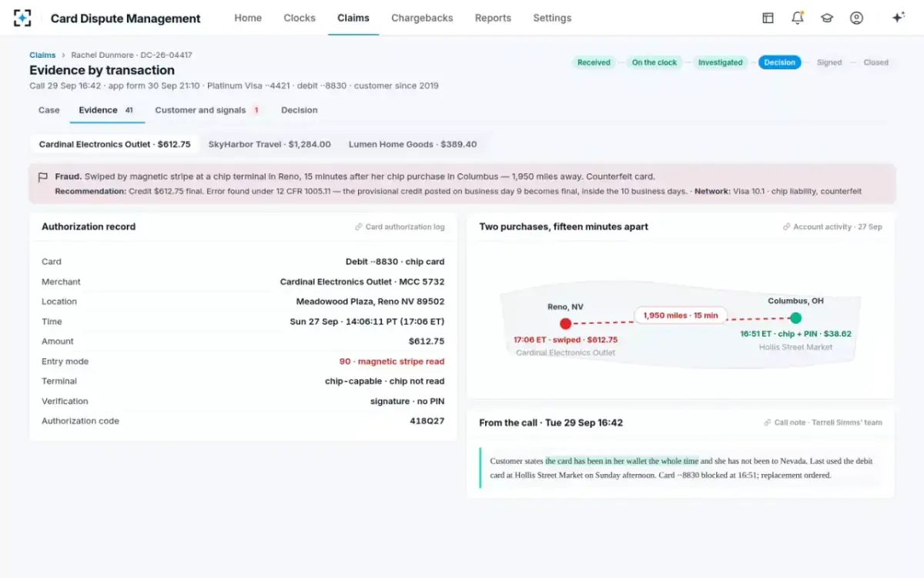Open the Claims menu
The width and height of the screenshot is (924, 578).
coord(353,18)
